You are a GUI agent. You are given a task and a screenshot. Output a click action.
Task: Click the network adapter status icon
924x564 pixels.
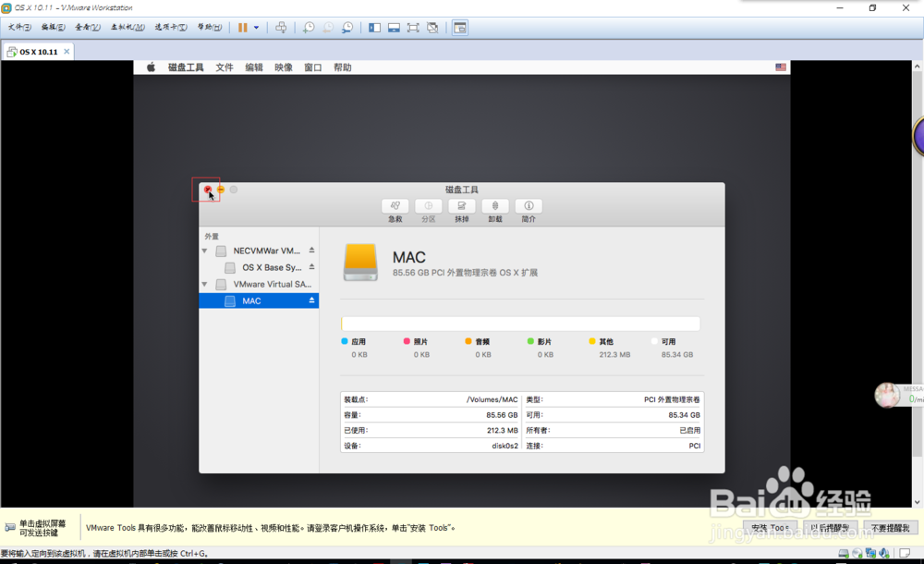(870, 554)
